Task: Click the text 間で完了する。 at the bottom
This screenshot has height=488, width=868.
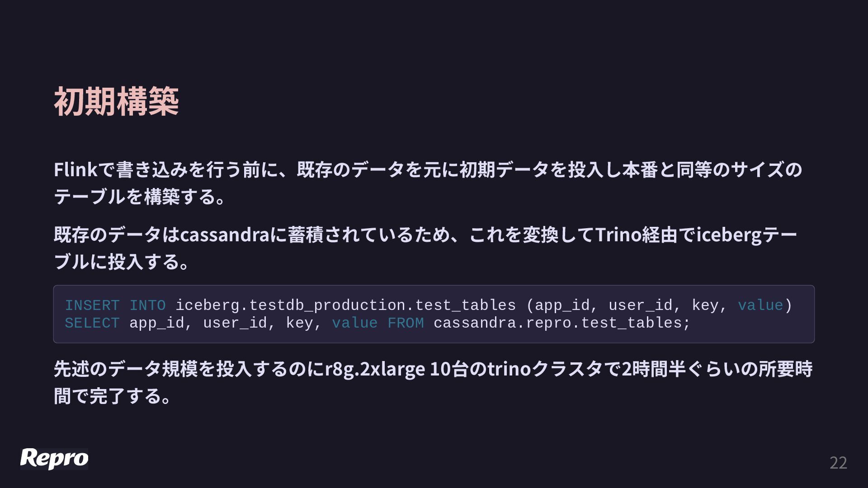Action: pyautogui.click(x=112, y=396)
